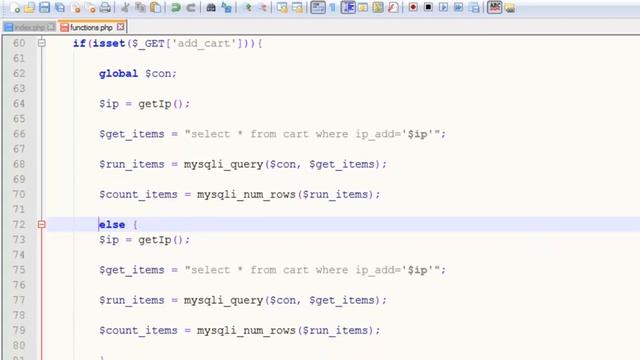Close the functions.php tab
This screenshot has width=640, height=360.
[120, 27]
